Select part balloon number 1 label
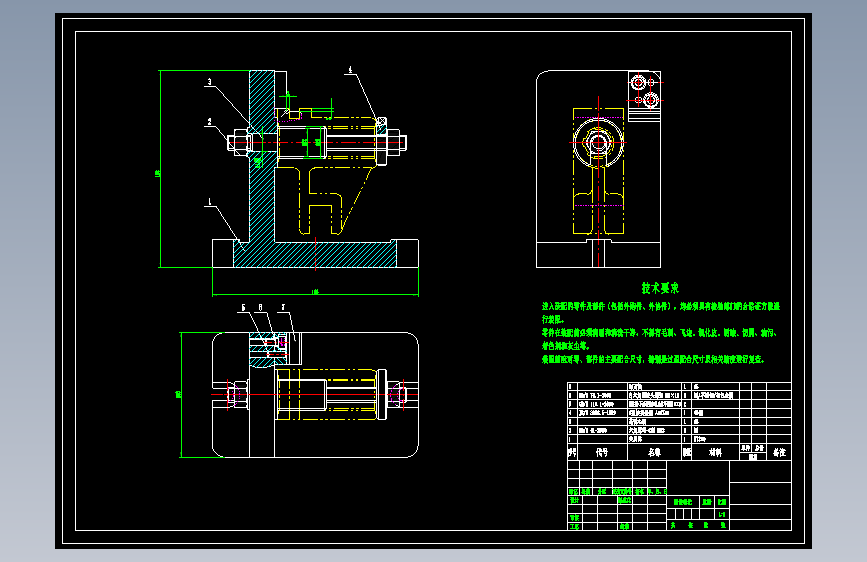867x562 pixels. 210,202
